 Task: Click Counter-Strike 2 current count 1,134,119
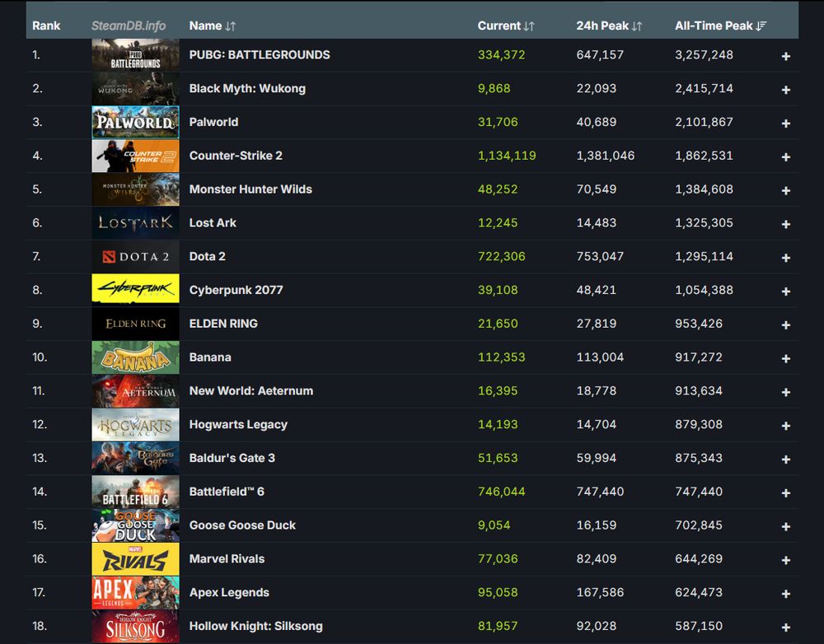[507, 156]
